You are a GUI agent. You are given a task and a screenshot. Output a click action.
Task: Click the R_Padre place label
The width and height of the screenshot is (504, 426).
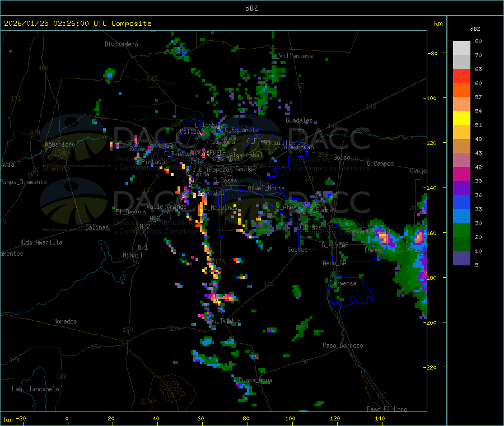(x=321, y=210)
